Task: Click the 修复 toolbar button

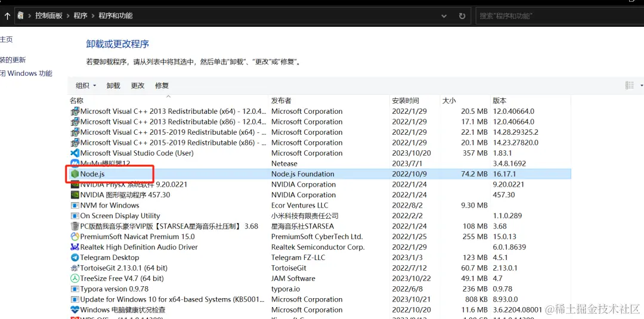Action: pos(162,85)
